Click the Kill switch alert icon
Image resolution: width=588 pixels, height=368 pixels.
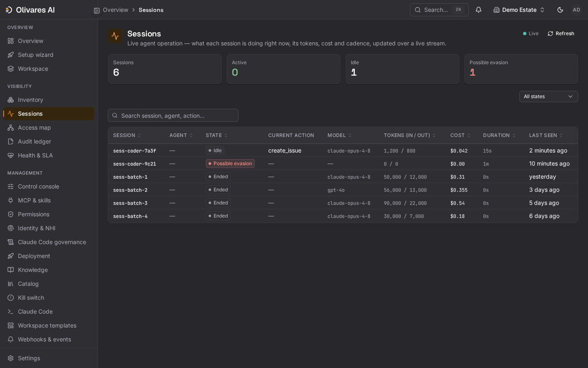pos(11,298)
